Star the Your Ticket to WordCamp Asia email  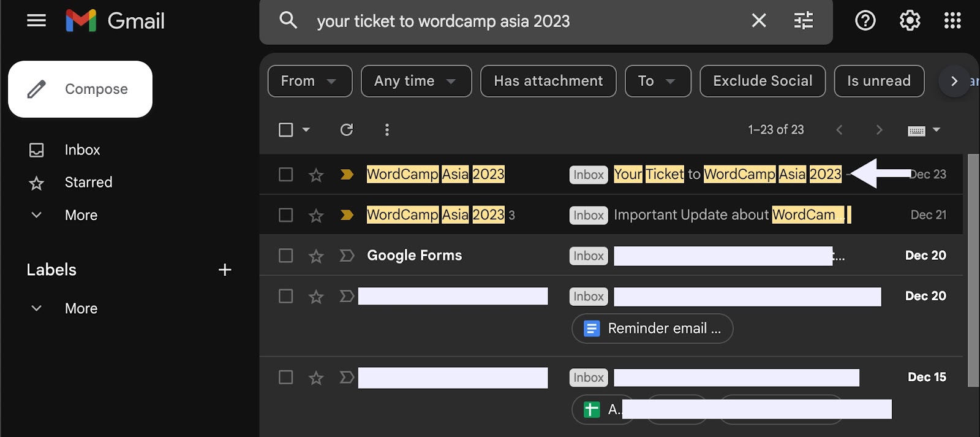(316, 175)
